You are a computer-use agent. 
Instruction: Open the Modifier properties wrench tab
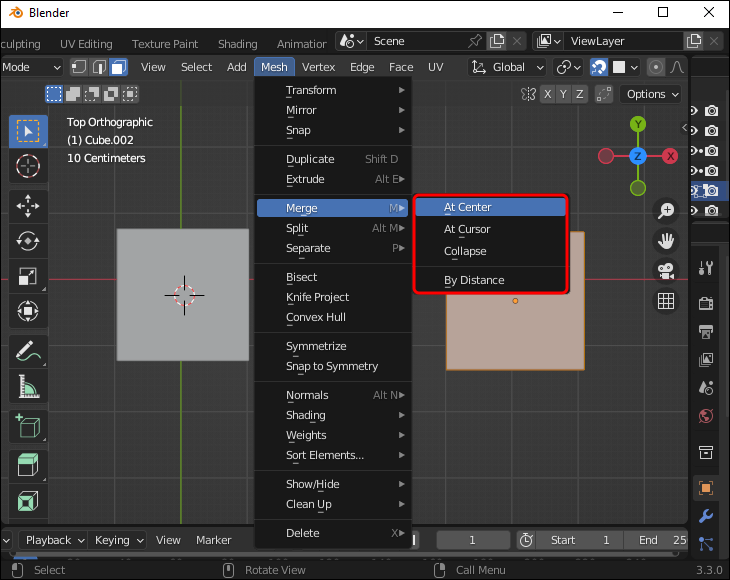tap(706, 517)
